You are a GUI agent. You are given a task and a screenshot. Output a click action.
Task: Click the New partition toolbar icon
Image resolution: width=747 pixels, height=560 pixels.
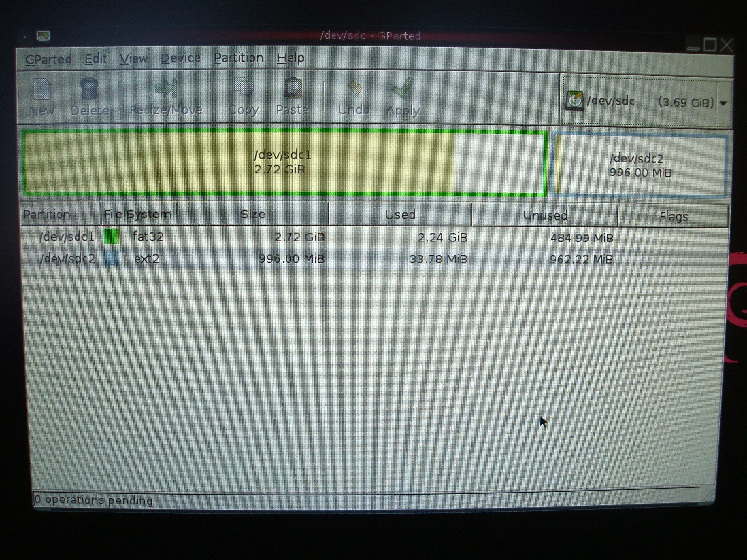point(42,90)
